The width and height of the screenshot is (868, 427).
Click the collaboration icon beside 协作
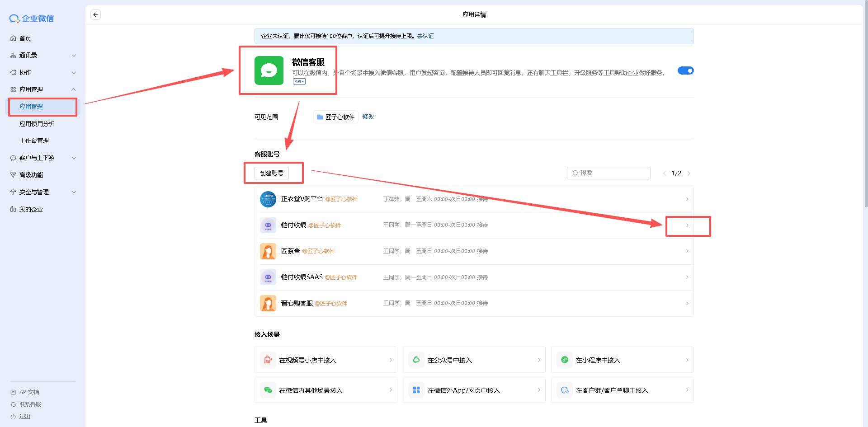click(13, 72)
